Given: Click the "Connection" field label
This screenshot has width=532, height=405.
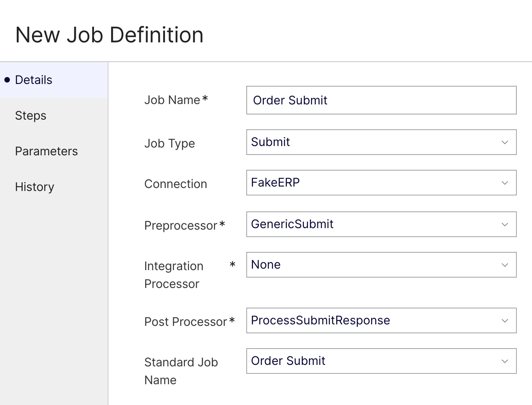Looking at the screenshot, I should [175, 184].
